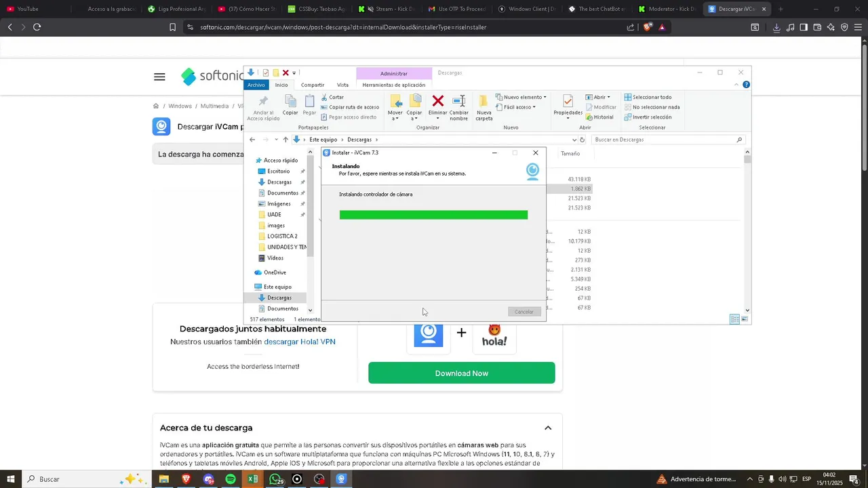
Task: Click the Explorer refresh button
Action: click(x=582, y=140)
